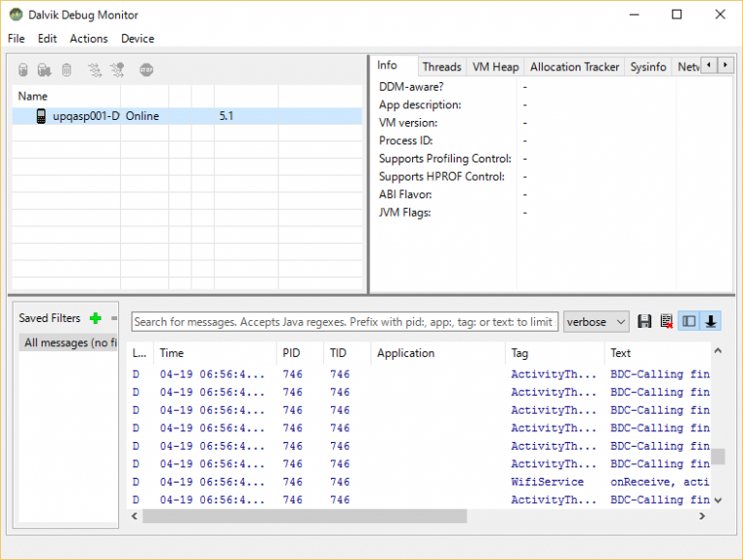
Task: Toggle scroll lock down-arrow button
Action: click(710, 321)
